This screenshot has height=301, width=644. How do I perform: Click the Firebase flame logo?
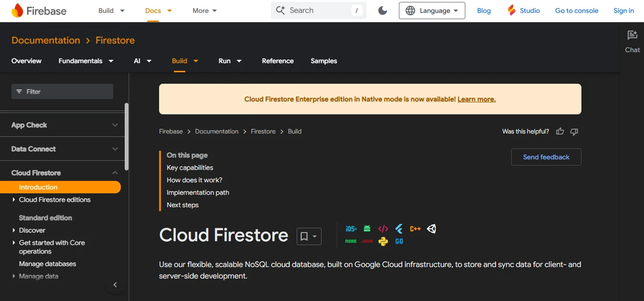(18, 10)
